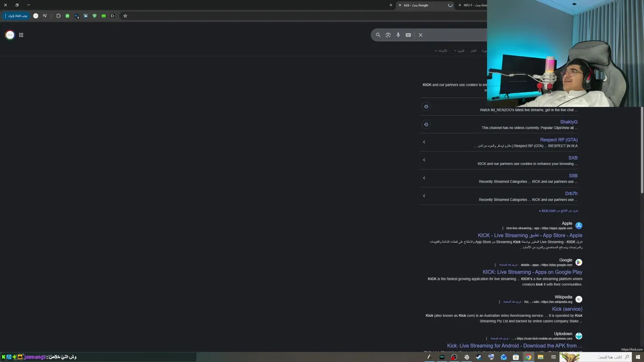Image resolution: width=644 pixels, height=362 pixels.
Task: Open the S5B Kick link
Action: [x=573, y=175]
